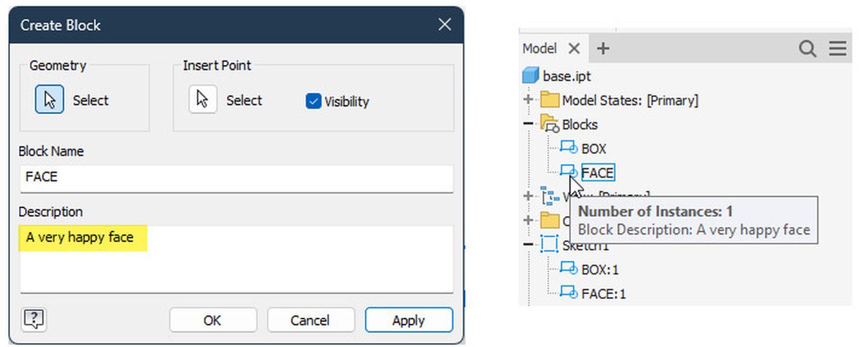Open the help icon in Create Block dialog
Screen dimensions: 868x347
(x=33, y=319)
